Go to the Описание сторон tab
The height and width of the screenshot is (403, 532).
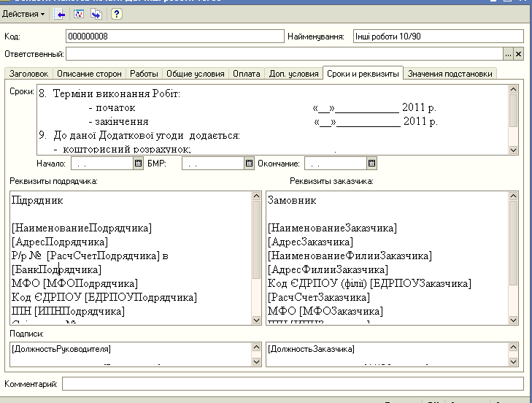90,74
